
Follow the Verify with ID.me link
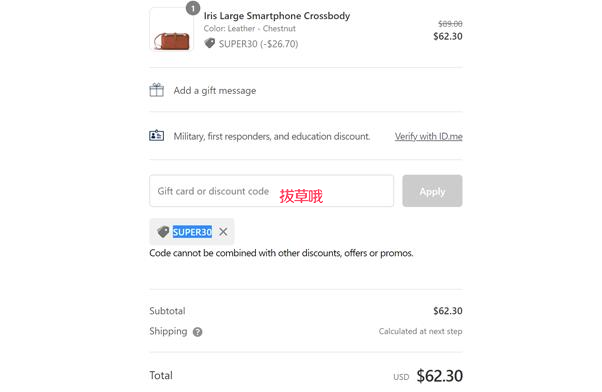click(428, 136)
